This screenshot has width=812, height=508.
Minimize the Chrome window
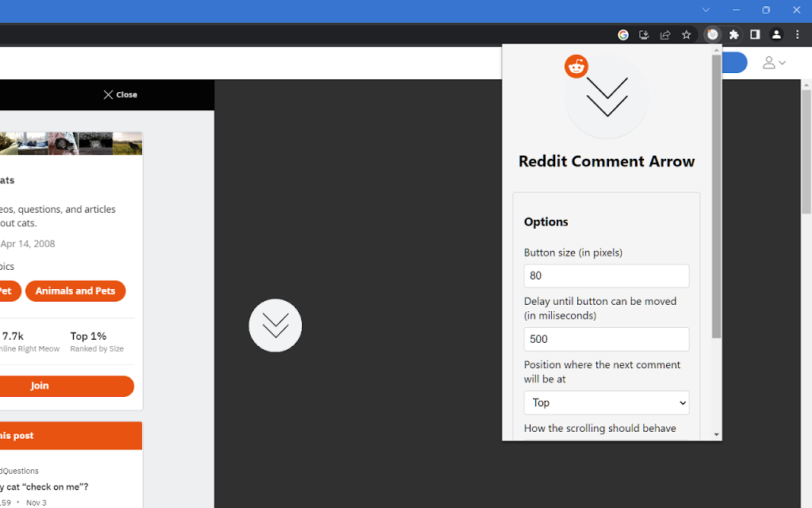(x=736, y=10)
